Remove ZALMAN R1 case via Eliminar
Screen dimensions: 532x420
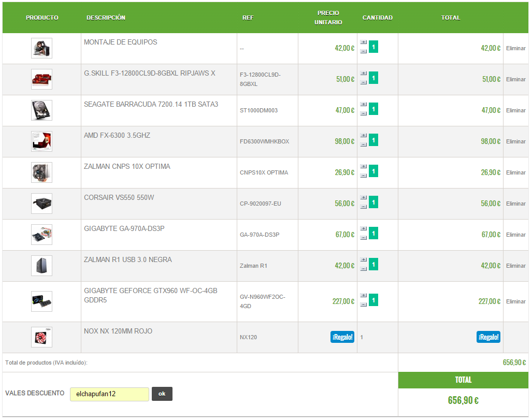(516, 266)
